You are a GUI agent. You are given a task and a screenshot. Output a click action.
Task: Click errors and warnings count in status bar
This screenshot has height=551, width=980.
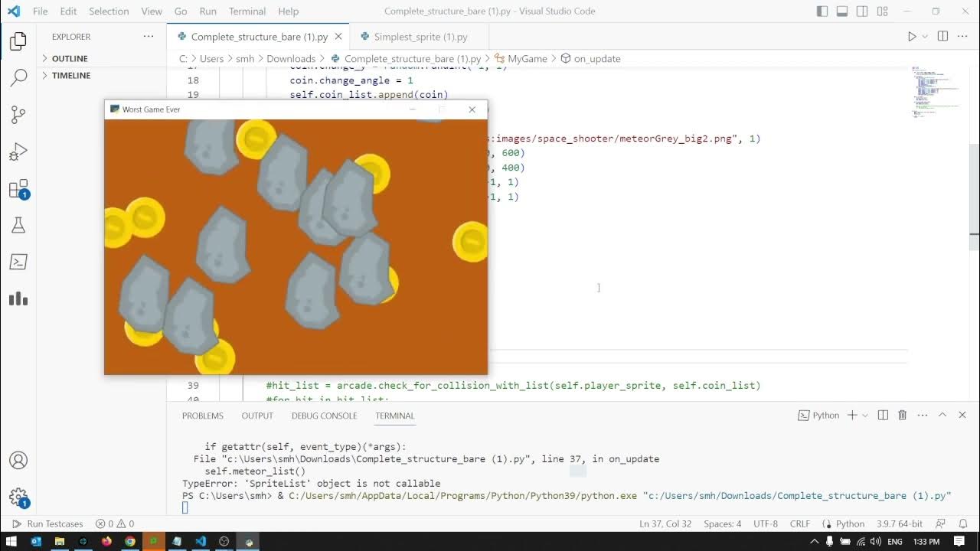click(115, 524)
